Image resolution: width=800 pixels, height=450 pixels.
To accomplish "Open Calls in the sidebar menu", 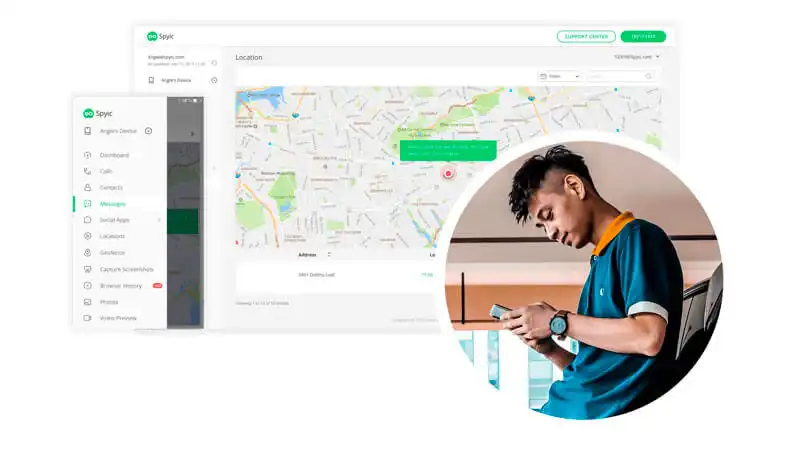I will [x=106, y=171].
